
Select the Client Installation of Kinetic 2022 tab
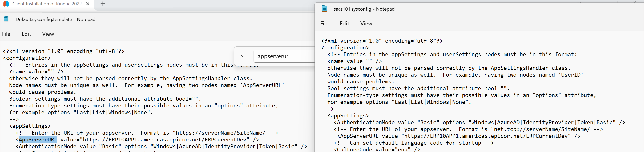pos(47,4)
